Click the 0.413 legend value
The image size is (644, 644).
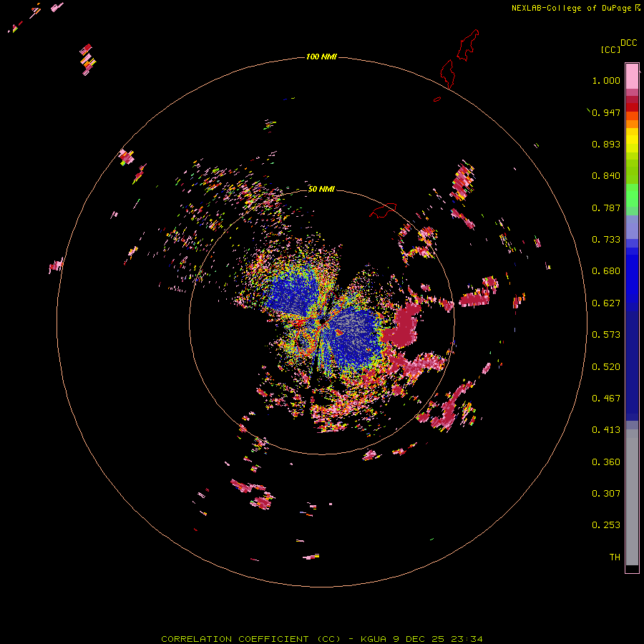click(606, 430)
